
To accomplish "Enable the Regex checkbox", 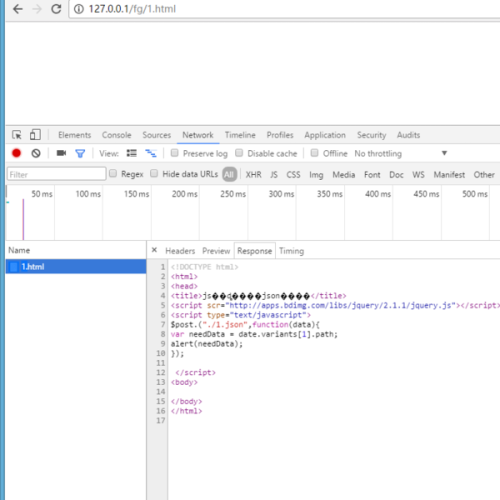I will click(x=113, y=173).
